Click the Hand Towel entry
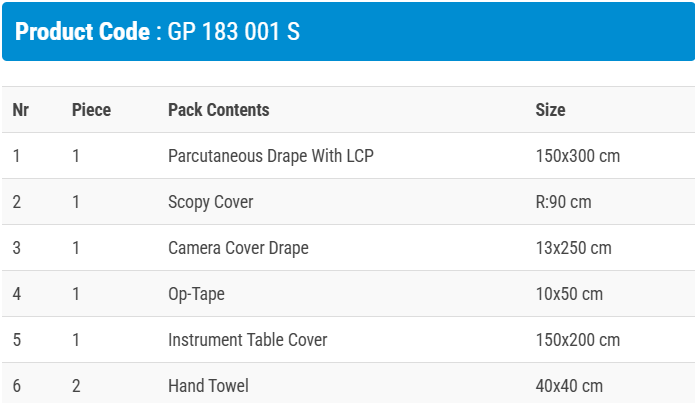This screenshot has width=697, height=403. (x=208, y=386)
